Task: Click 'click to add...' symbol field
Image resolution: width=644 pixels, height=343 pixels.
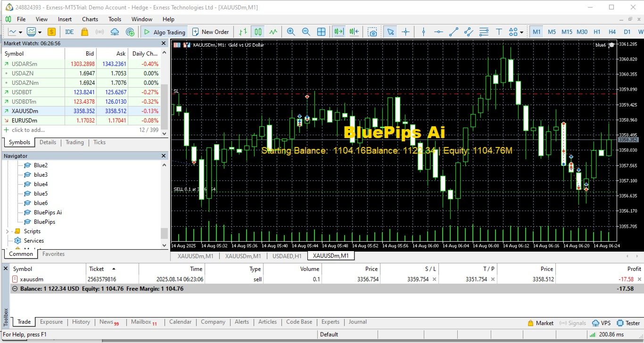Action: [28, 130]
